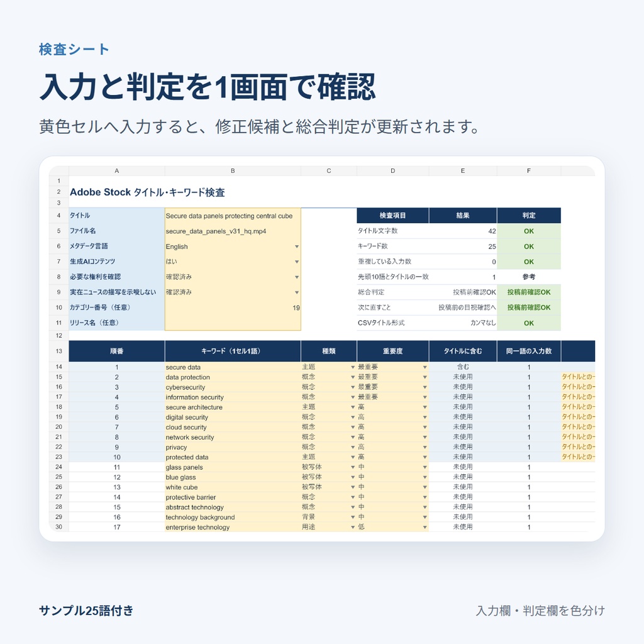
Task: Select the file name cell secure_data_panels_v31_hq.mp4
Action: pyautogui.click(x=233, y=231)
